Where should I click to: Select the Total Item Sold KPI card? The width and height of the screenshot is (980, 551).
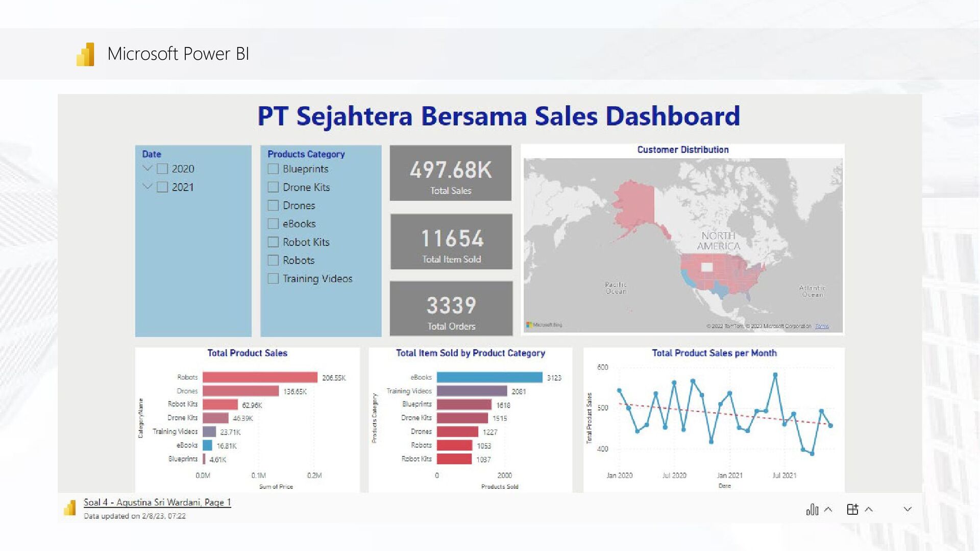pos(451,241)
